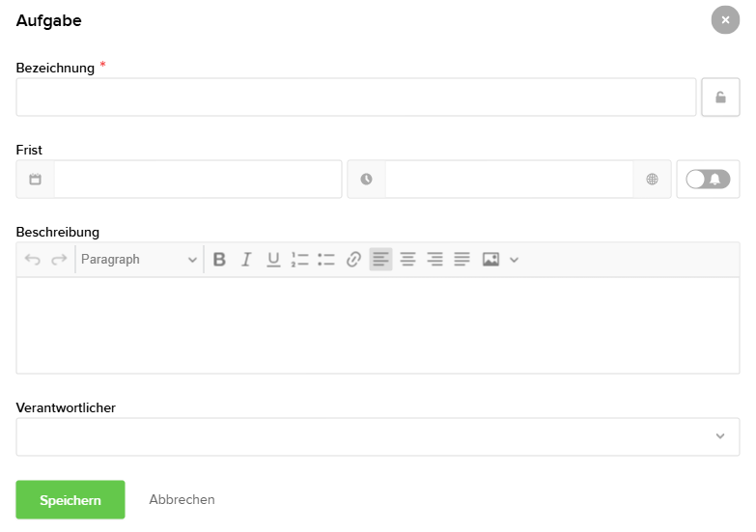Click the green Speichern button
This screenshot has height=532, width=756.
pyautogui.click(x=70, y=500)
